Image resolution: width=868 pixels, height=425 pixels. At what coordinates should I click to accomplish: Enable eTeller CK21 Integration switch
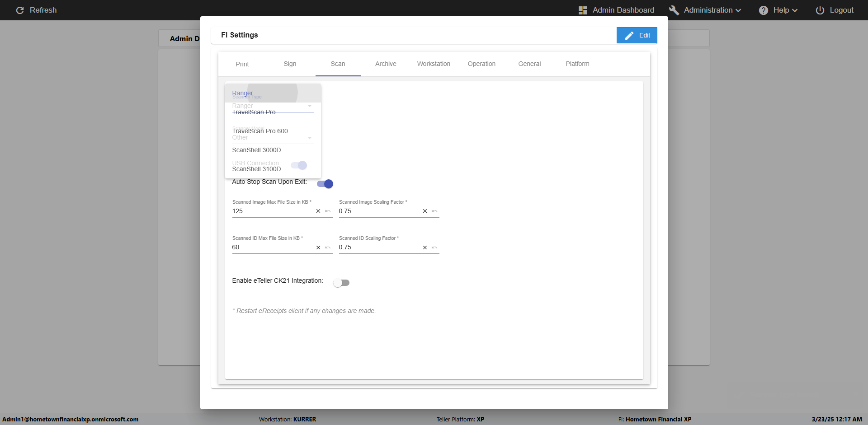point(341,283)
